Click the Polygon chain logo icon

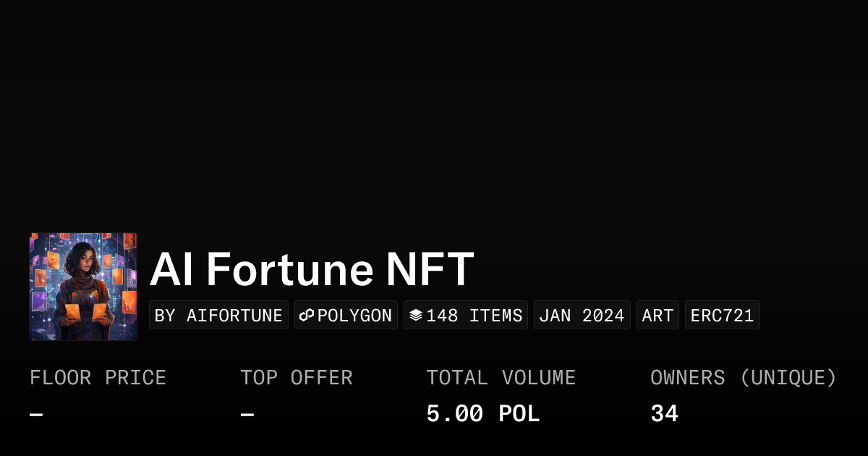coord(307,316)
